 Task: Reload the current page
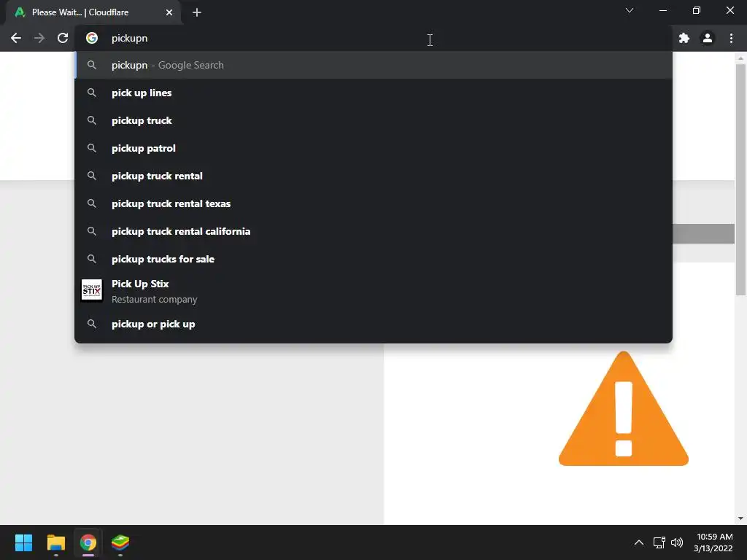(x=63, y=38)
